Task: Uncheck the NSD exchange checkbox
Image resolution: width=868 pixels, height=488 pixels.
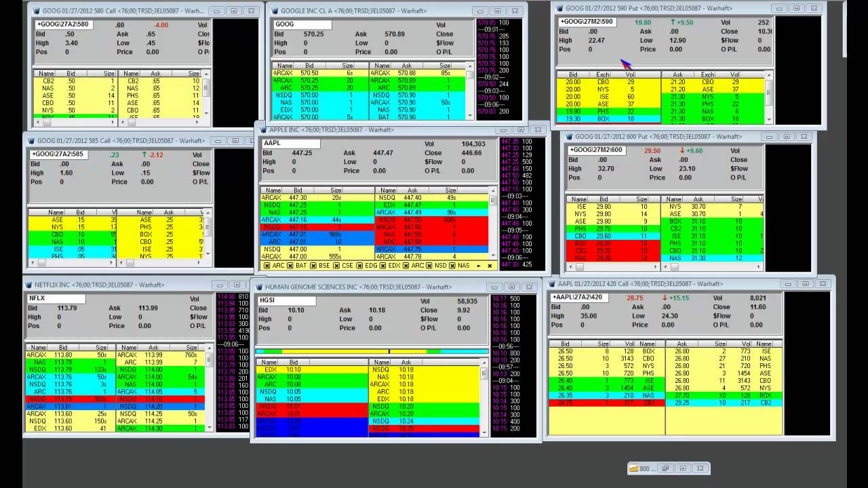Action: point(429,266)
